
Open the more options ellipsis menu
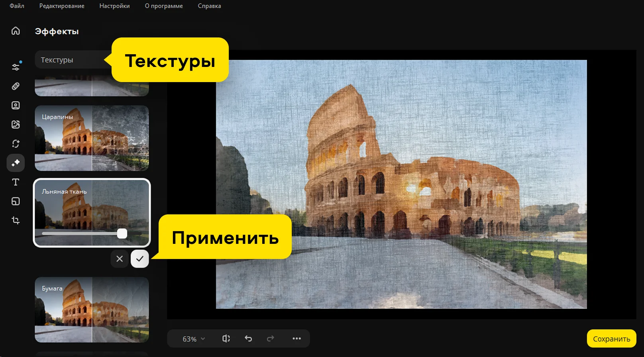(296, 339)
